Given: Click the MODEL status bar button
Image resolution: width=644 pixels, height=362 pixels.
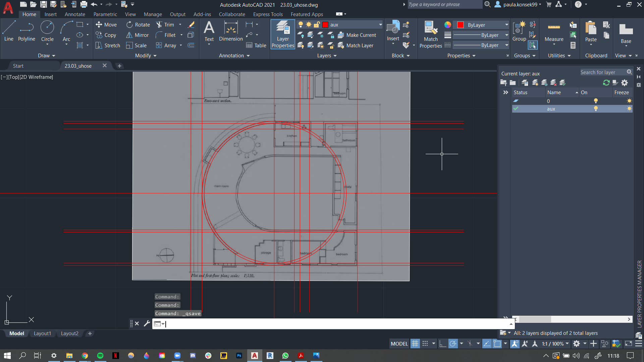Looking at the screenshot, I should tap(399, 344).
